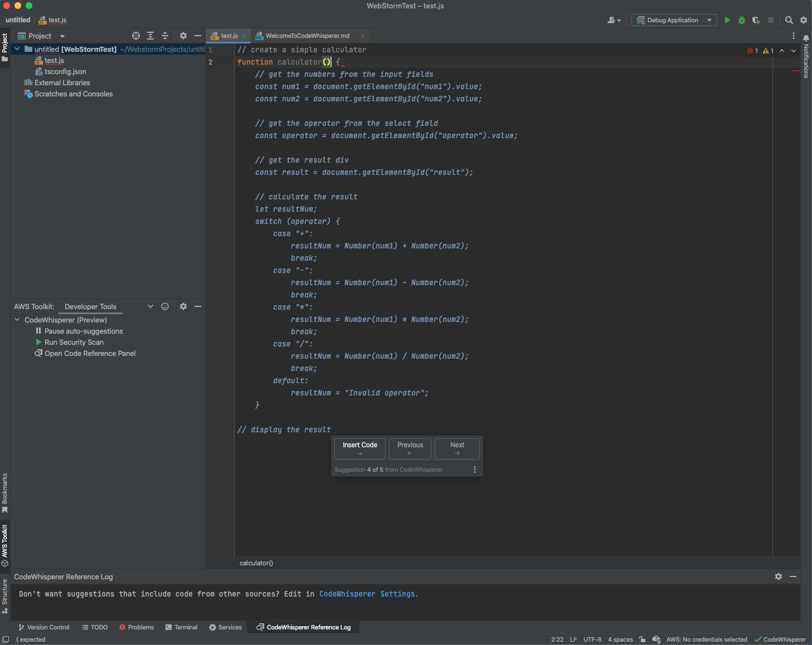Viewport: 812px width, 645px height.
Task: Open the Terminal tool tab
Action: tap(182, 627)
